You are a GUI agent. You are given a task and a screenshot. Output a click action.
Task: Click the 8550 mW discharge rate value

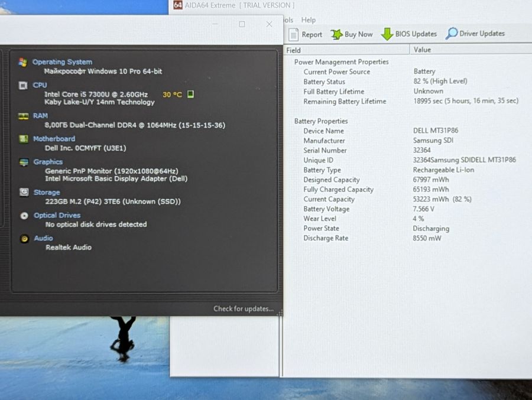click(x=427, y=238)
